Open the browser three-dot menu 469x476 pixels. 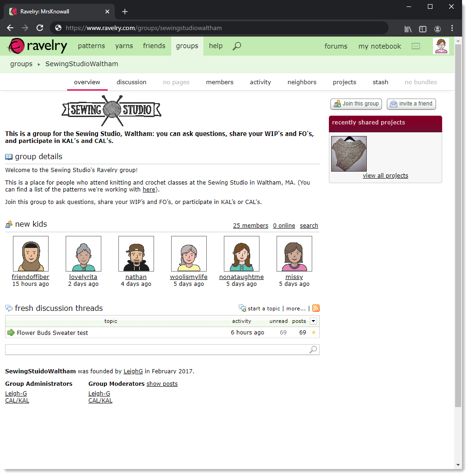coord(452,28)
